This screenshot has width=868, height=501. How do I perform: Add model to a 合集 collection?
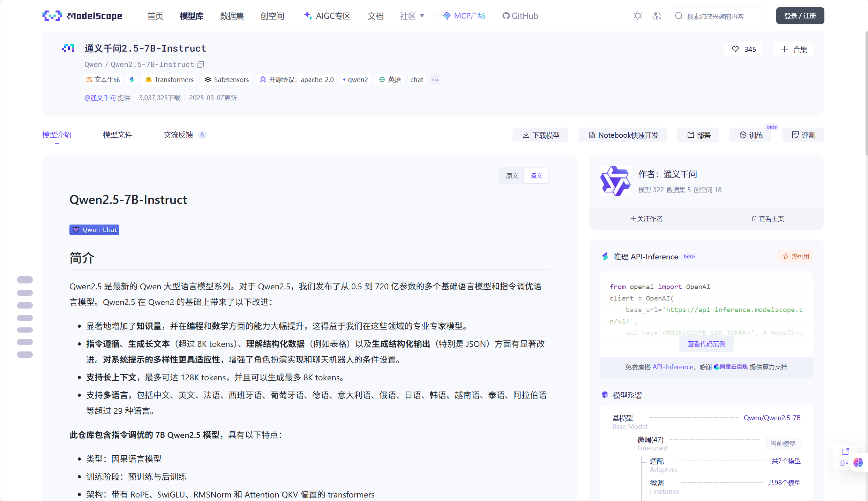[x=793, y=49]
